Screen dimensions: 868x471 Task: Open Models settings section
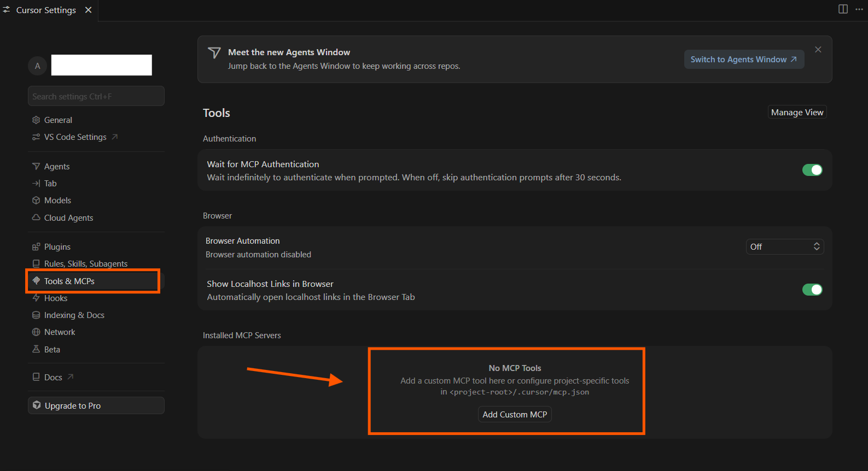click(96, 201)
